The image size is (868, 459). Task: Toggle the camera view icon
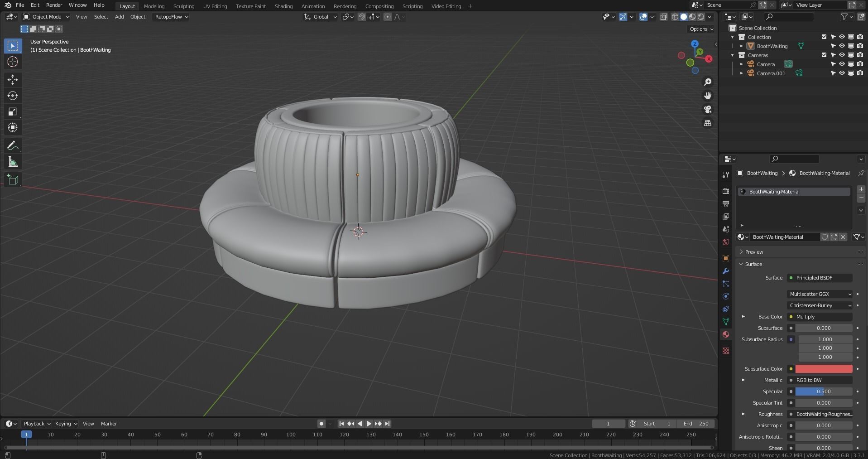click(x=707, y=109)
